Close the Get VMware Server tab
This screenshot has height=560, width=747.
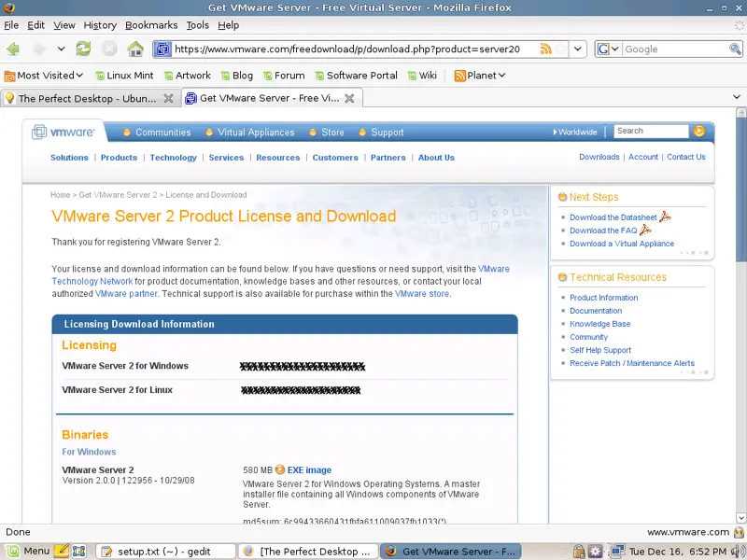click(349, 98)
